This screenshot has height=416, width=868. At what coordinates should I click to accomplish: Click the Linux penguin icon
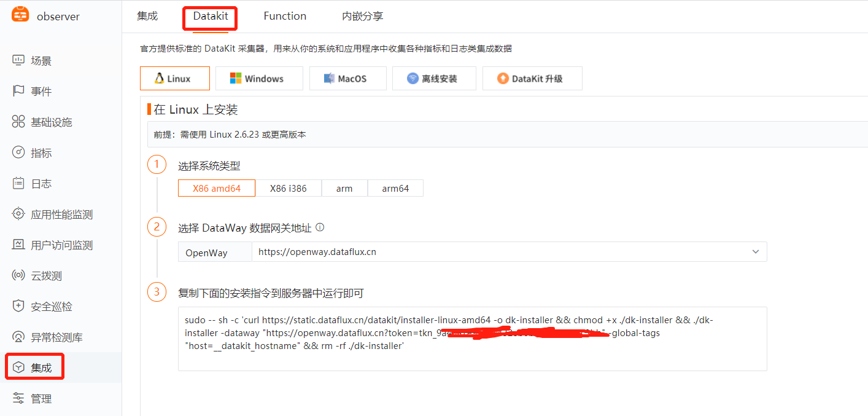point(159,79)
